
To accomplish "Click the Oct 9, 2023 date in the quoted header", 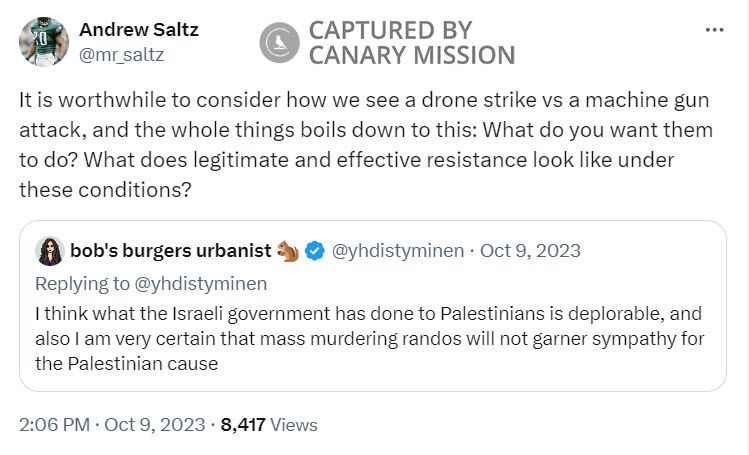I will 530,250.
